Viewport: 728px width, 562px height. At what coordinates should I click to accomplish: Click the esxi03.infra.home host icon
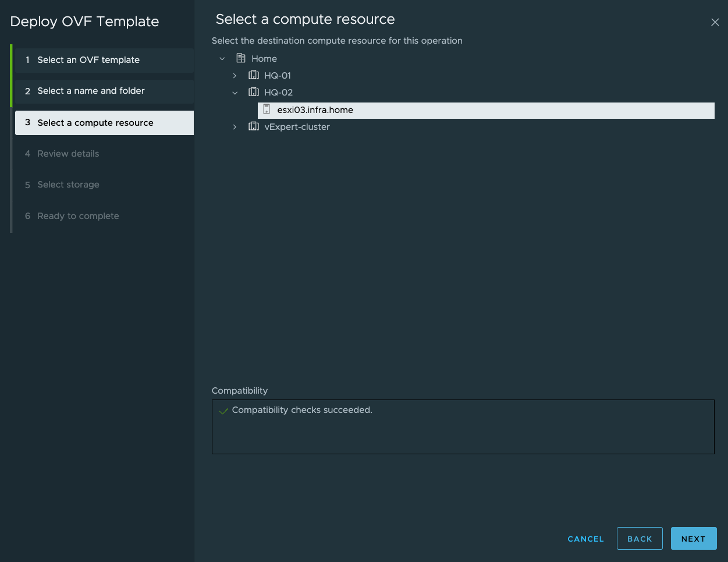pos(267,109)
